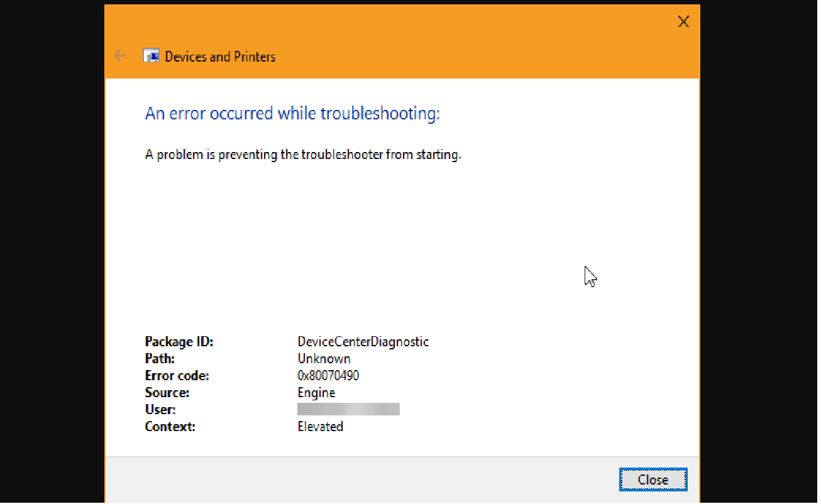Select the Elevated context value
The height and width of the screenshot is (504, 821).
[x=321, y=426]
